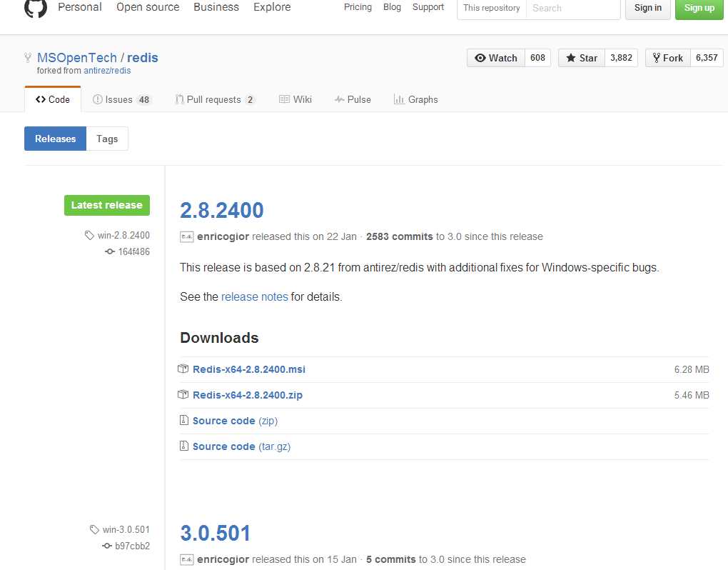Switch to the Tags view
Image resolution: width=728 pixels, height=570 pixels.
point(107,139)
